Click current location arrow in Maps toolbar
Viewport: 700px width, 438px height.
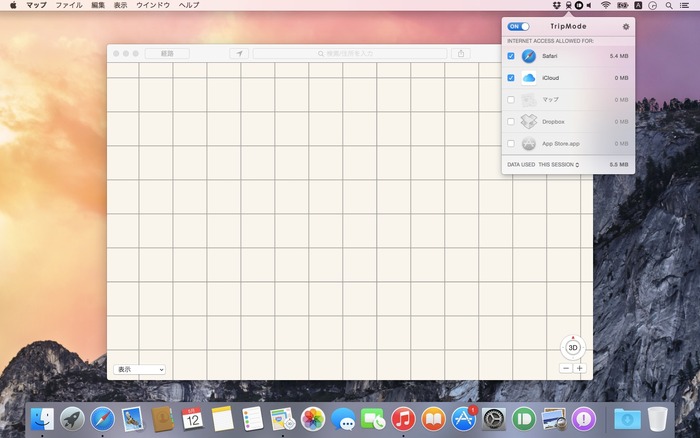click(x=239, y=54)
